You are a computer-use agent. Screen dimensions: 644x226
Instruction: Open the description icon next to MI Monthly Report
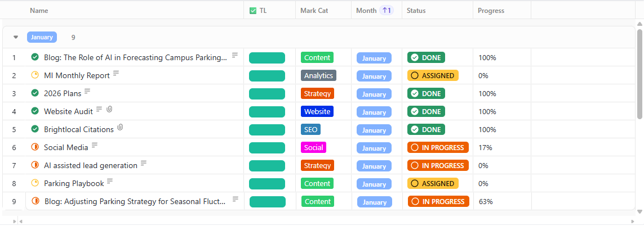click(116, 73)
